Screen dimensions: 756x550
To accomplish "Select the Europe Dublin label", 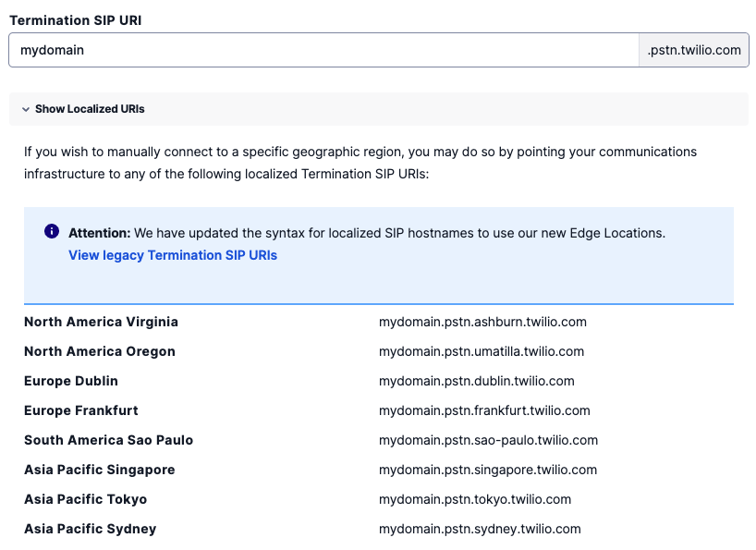I will pyautogui.click(x=71, y=381).
